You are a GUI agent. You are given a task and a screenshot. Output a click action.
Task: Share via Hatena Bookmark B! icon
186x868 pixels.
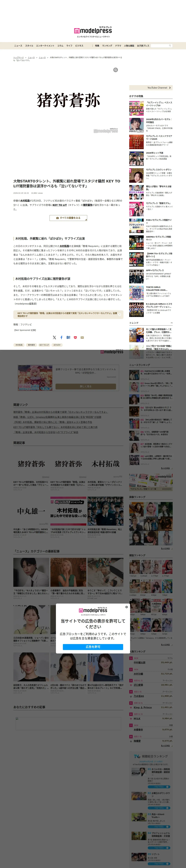(x=68, y=337)
